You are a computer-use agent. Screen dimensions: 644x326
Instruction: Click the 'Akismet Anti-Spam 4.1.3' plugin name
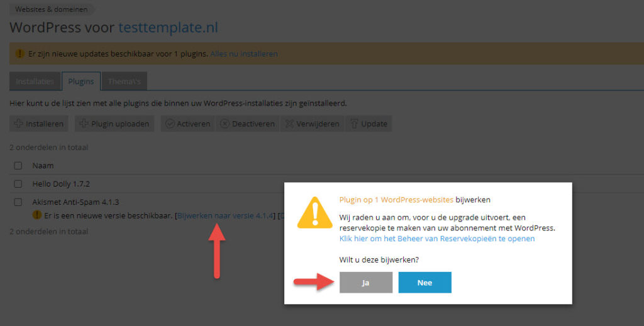(75, 202)
